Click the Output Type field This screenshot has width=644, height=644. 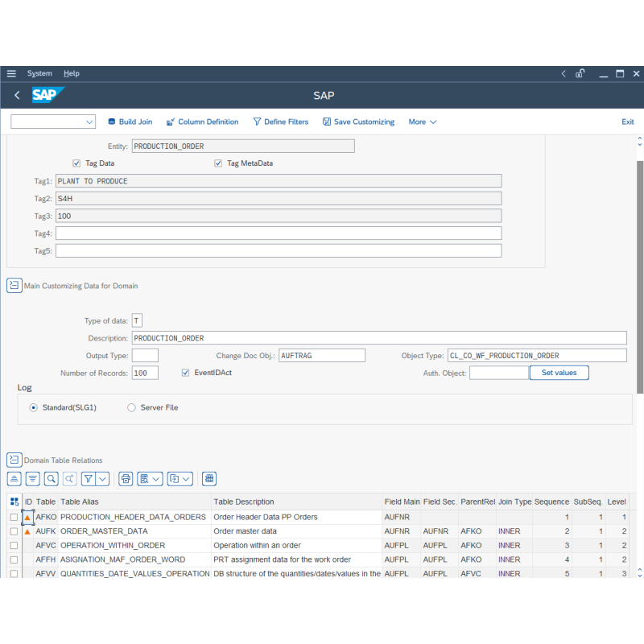(x=145, y=355)
